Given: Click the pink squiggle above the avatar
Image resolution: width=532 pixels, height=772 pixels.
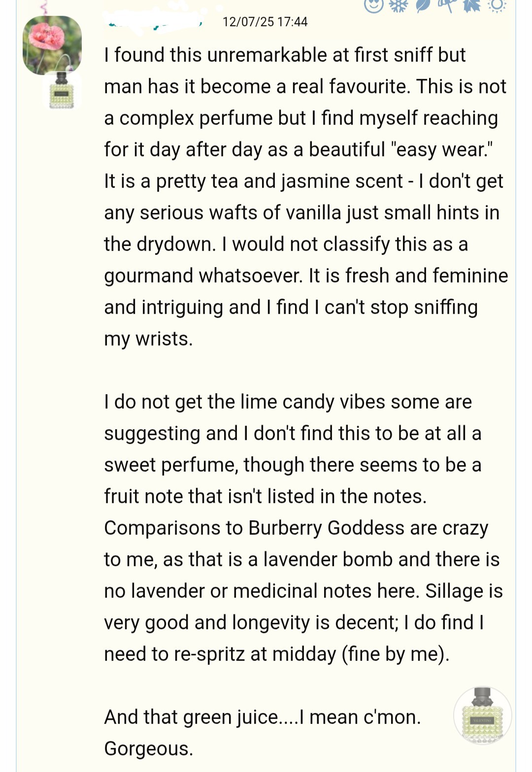Looking at the screenshot, I should [43, 6].
